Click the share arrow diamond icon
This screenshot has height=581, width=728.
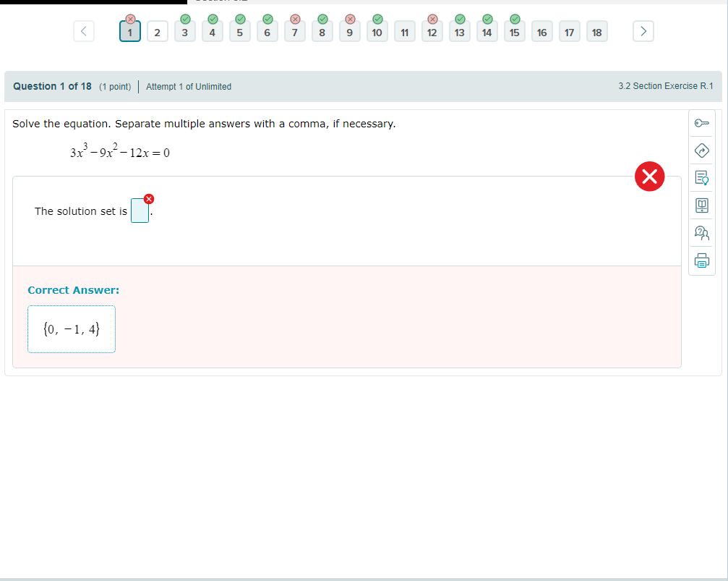point(701,150)
